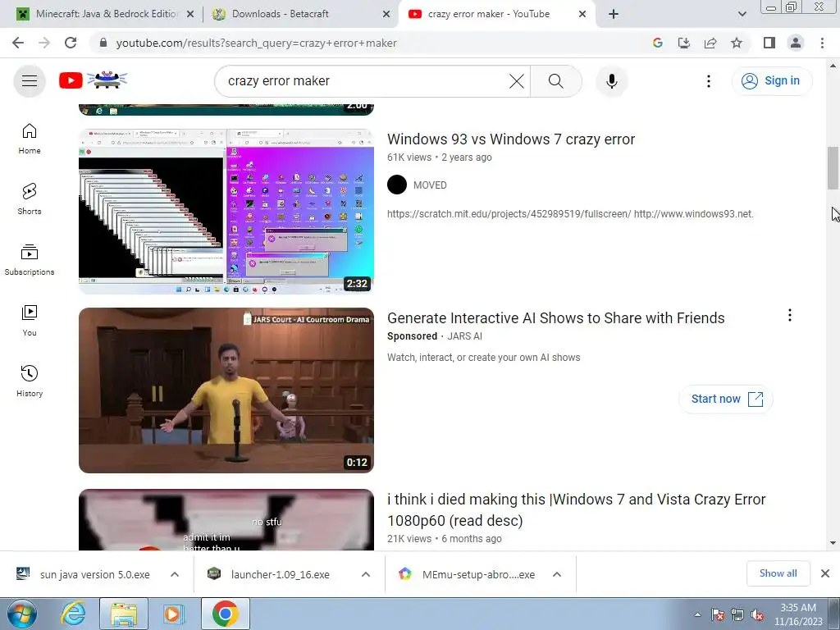
Task: Expand options for sun java version 5.0.exe
Action: pyautogui.click(x=175, y=574)
